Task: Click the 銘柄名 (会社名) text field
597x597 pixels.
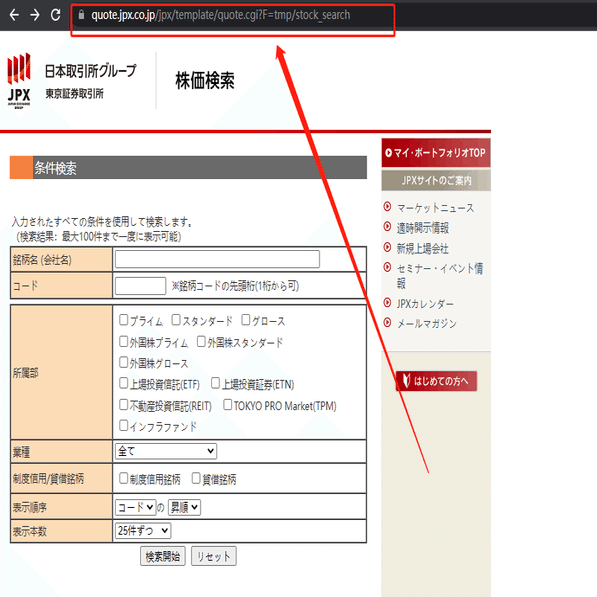Action: 217,259
